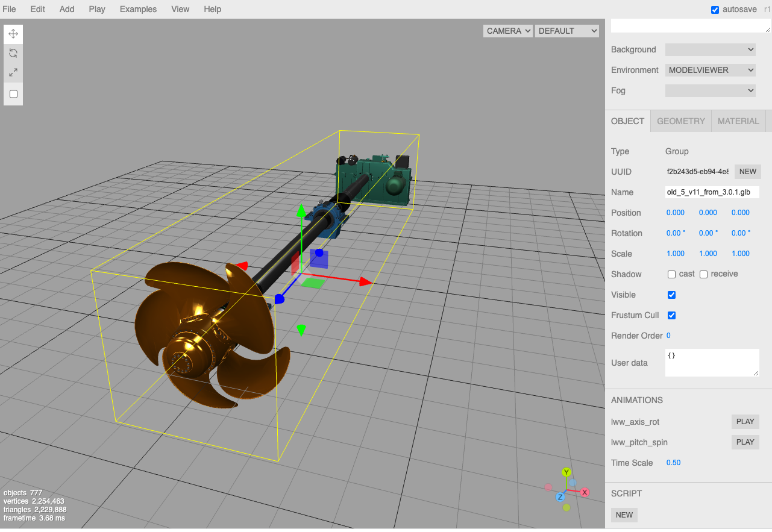This screenshot has width=772, height=532.
Task: Open the CAMERA dropdown
Action: (x=508, y=31)
